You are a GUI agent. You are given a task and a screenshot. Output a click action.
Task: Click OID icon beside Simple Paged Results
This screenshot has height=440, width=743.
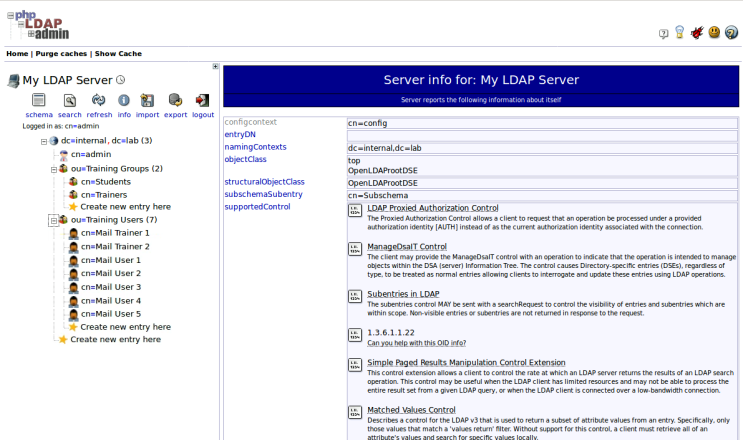[x=355, y=365]
